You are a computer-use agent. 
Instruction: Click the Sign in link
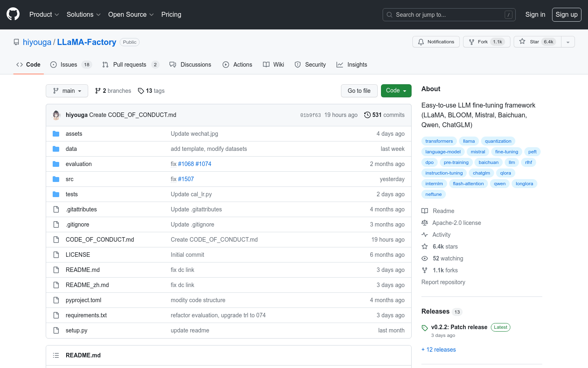[535, 14]
